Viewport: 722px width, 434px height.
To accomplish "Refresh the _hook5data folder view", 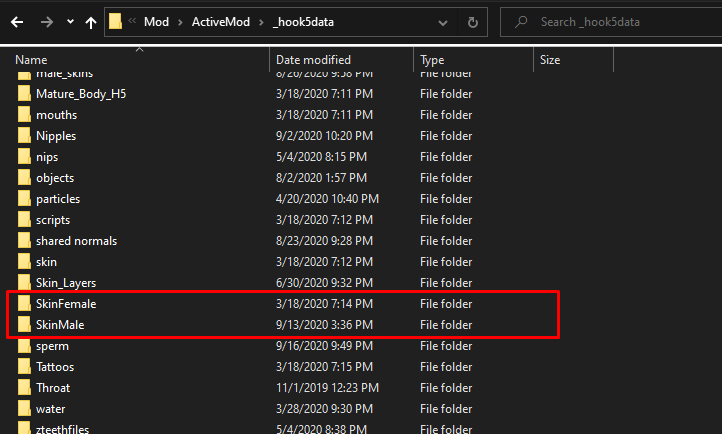I will pyautogui.click(x=472, y=22).
